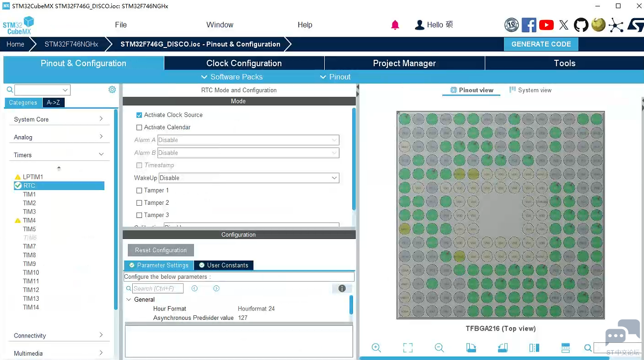Collapse the Timers category
Screen dimensions: 644x360
click(59, 155)
